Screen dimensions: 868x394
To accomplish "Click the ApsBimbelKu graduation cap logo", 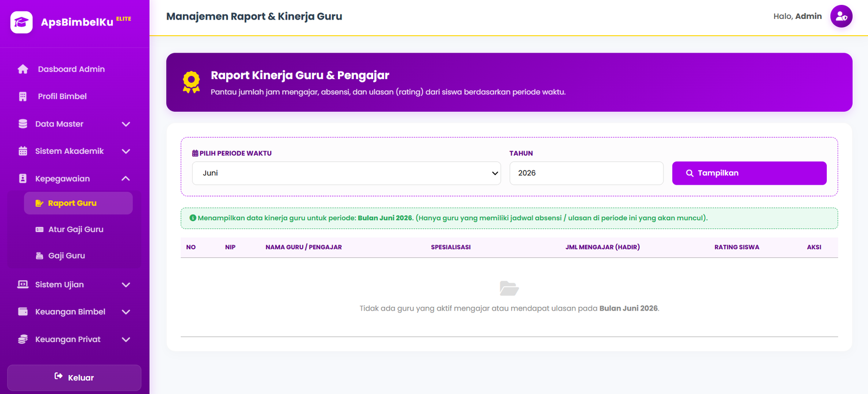I will (x=22, y=22).
